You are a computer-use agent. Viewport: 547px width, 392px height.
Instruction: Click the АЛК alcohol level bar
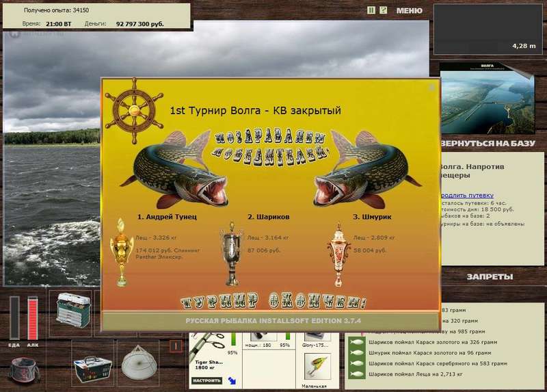tap(32, 318)
